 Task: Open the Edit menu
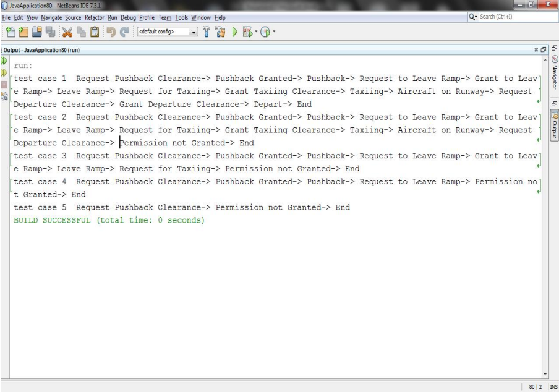[18, 17]
